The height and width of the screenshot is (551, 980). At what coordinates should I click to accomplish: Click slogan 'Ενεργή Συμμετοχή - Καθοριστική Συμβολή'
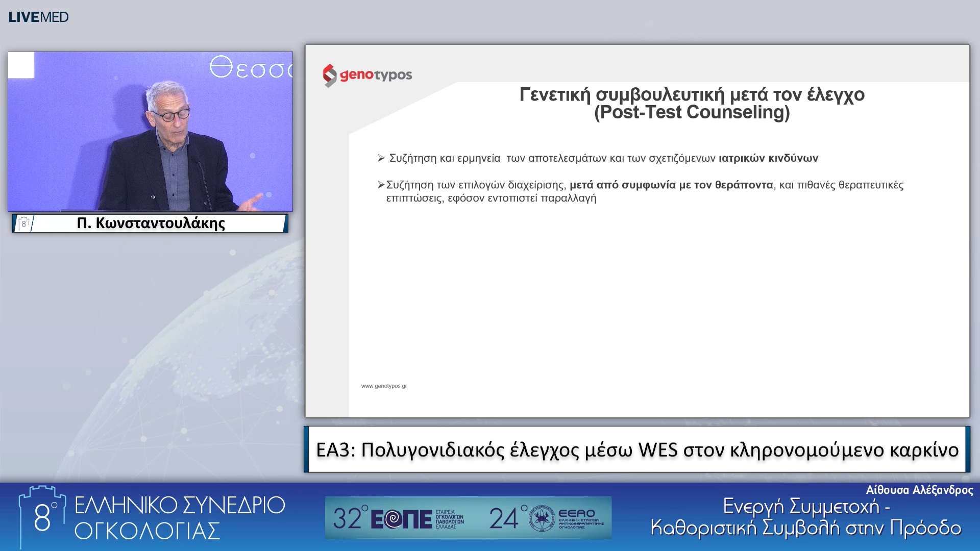[806, 517]
